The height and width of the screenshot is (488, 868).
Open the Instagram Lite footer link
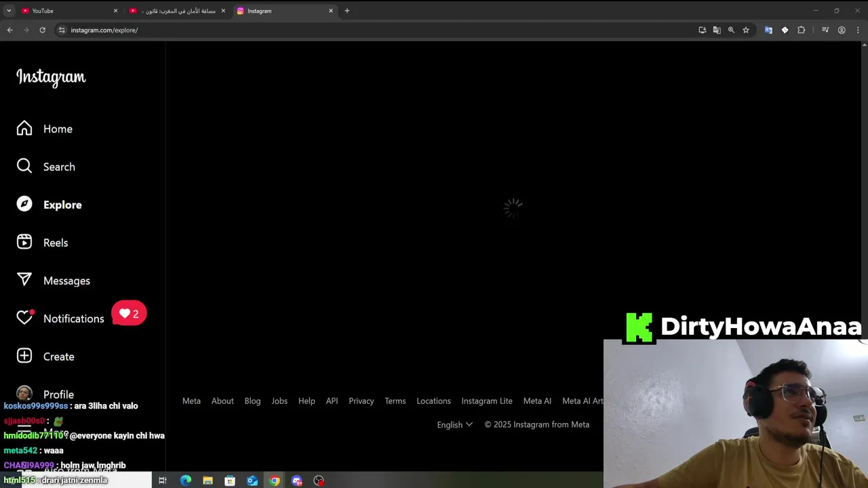[487, 401]
